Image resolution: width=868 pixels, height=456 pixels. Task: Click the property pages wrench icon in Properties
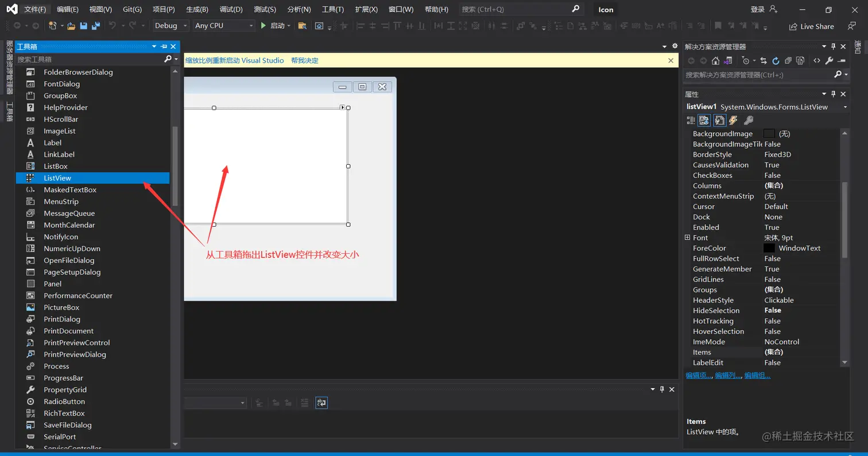click(x=748, y=120)
